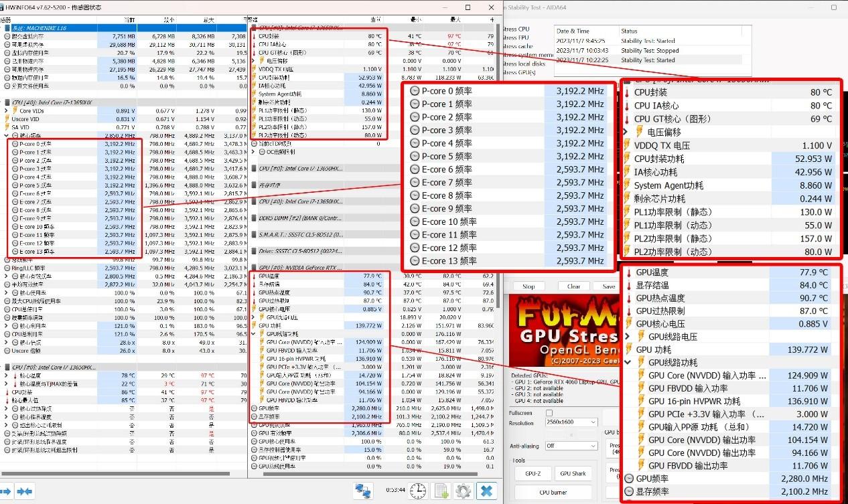This screenshot has height=504, width=848.
Task: Click the 最大 column header in left sensor panel
Action: click(x=195, y=20)
